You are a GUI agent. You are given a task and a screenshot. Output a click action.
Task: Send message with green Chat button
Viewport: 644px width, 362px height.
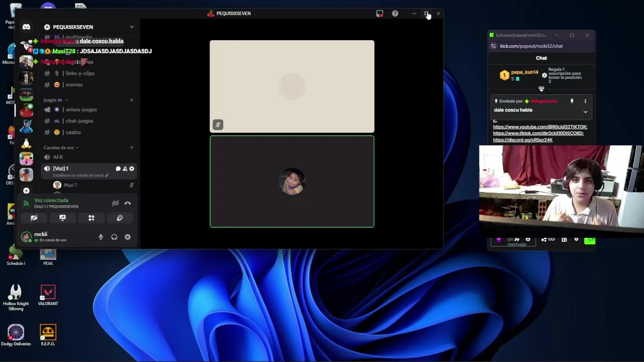pyautogui.click(x=590, y=240)
